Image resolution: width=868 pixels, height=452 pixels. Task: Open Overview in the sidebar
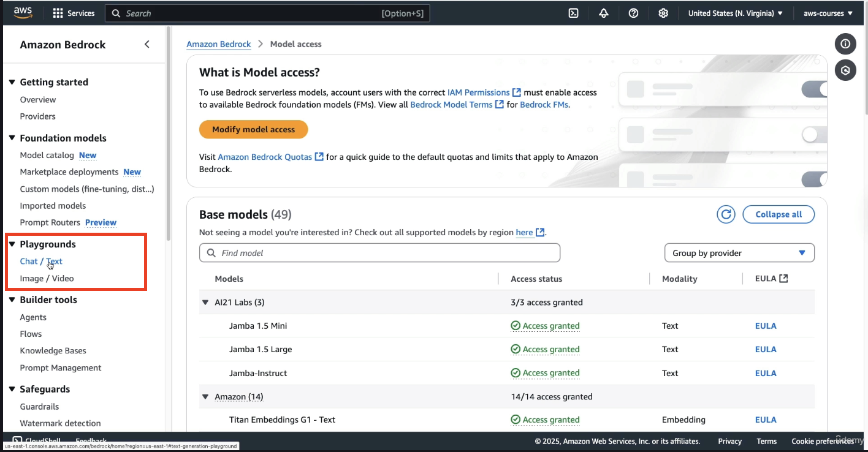pyautogui.click(x=38, y=99)
